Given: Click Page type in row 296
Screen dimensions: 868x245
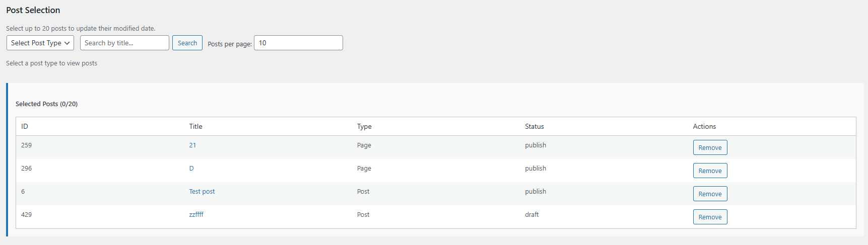Looking at the screenshot, I should point(364,168).
